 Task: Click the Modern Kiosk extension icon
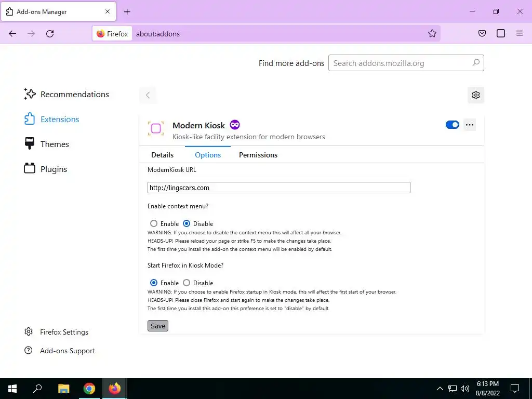coord(156,129)
